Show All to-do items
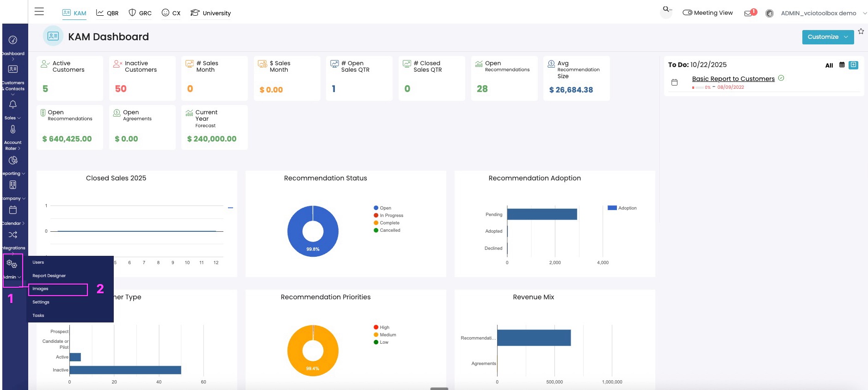This screenshot has width=868, height=390. pyautogui.click(x=829, y=65)
